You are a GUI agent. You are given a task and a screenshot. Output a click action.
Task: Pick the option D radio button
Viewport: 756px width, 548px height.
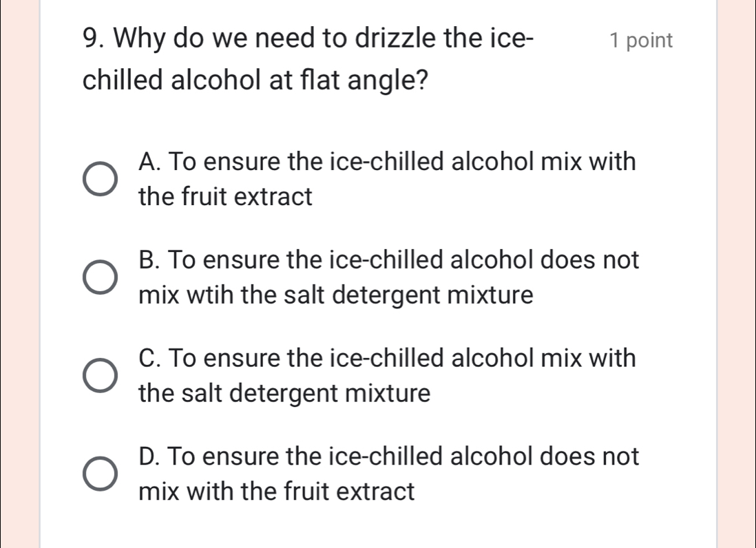100,474
